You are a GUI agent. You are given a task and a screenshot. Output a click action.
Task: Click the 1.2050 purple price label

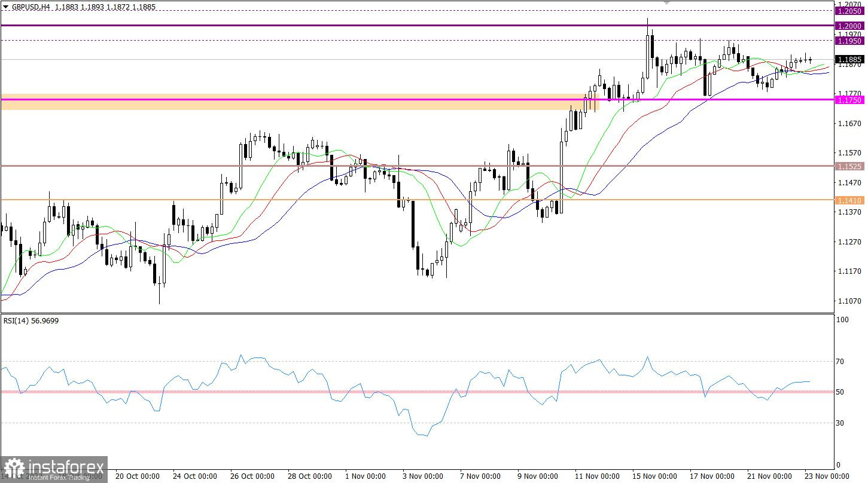[849, 11]
